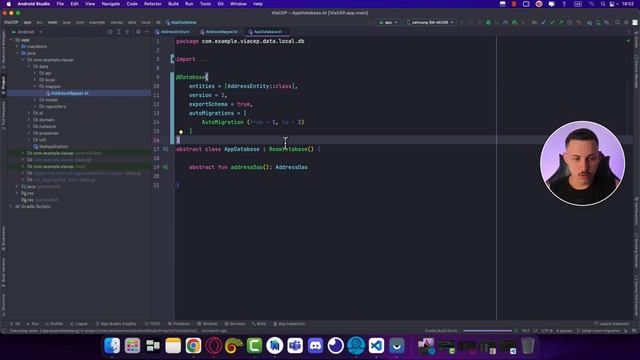Open Finder from the dock

click(x=112, y=346)
